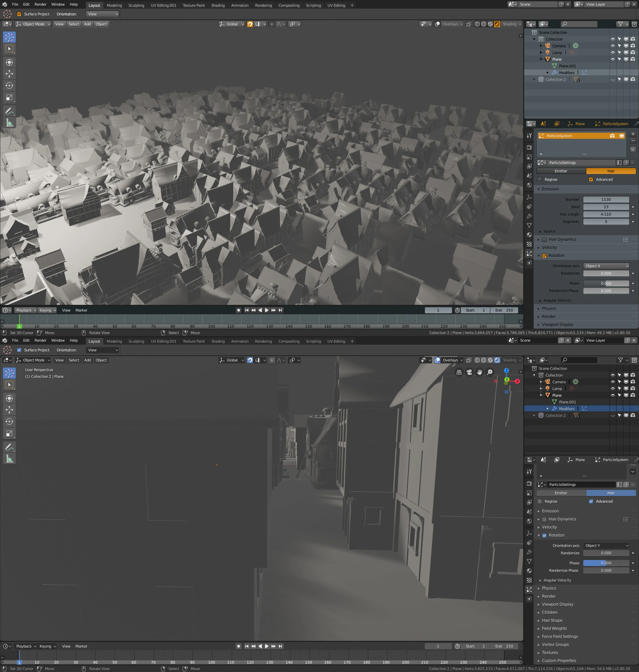Viewport: 639px width, 672px height.
Task: Play animation in top window timeline
Action: [267, 310]
